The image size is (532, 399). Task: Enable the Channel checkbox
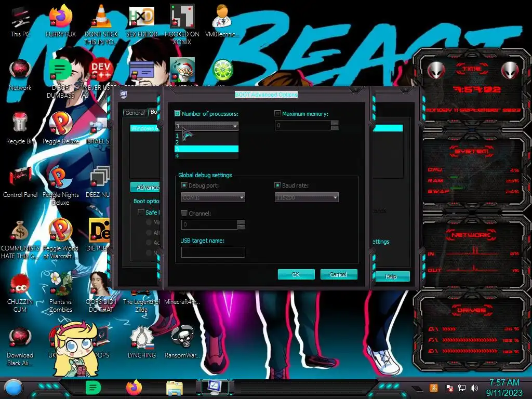(184, 213)
